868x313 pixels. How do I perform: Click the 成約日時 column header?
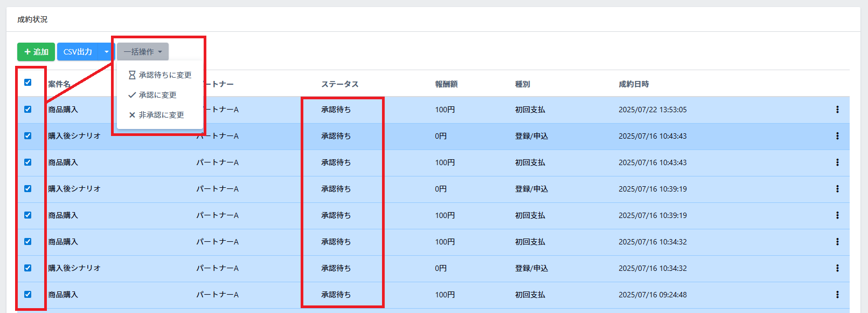[634, 84]
